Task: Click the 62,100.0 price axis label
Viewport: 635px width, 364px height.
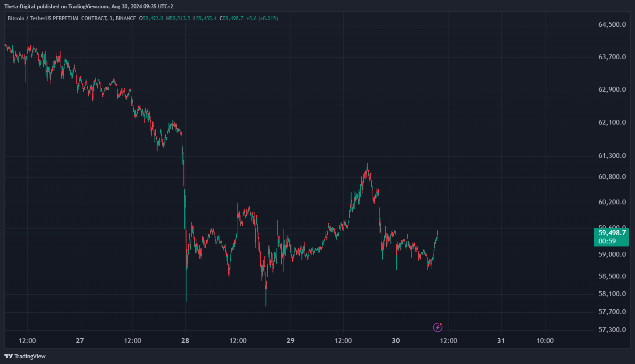Action: [612, 122]
